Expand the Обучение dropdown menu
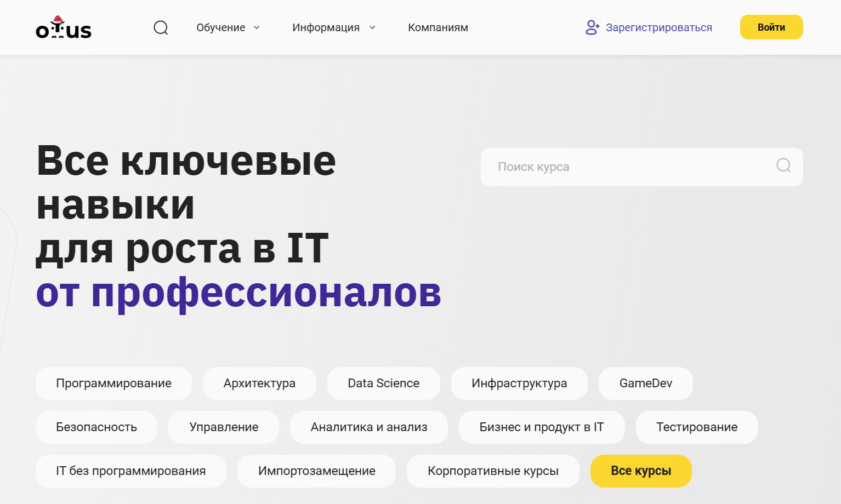The height and width of the screenshot is (504, 841). click(x=228, y=27)
